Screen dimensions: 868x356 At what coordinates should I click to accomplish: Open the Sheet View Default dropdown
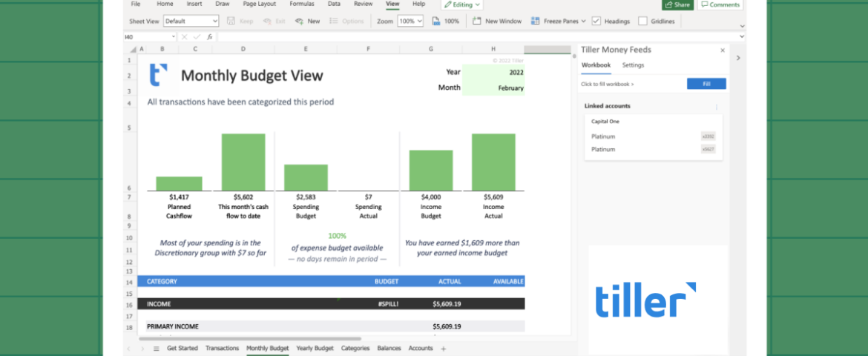point(191,21)
